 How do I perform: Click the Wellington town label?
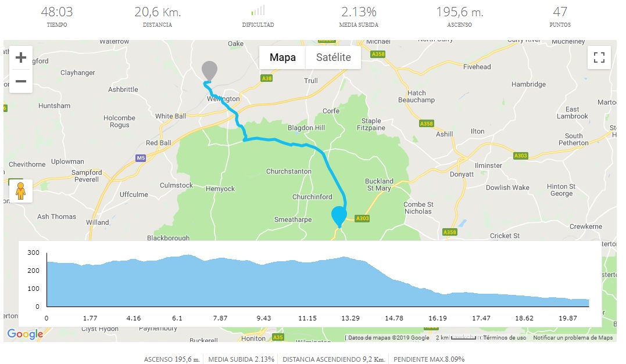click(223, 99)
